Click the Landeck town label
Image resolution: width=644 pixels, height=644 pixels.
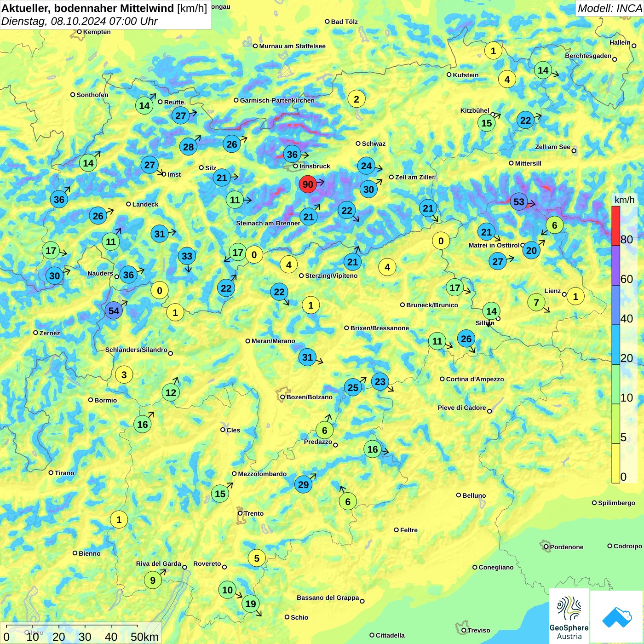[x=145, y=205]
